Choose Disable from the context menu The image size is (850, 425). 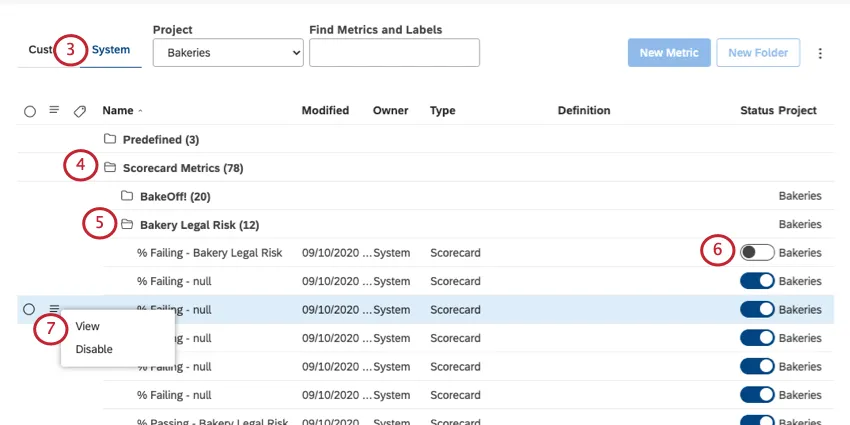click(94, 349)
